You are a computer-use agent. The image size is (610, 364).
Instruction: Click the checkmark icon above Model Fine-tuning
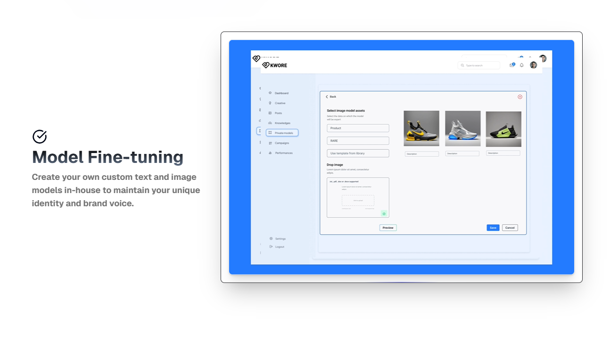coord(40,137)
